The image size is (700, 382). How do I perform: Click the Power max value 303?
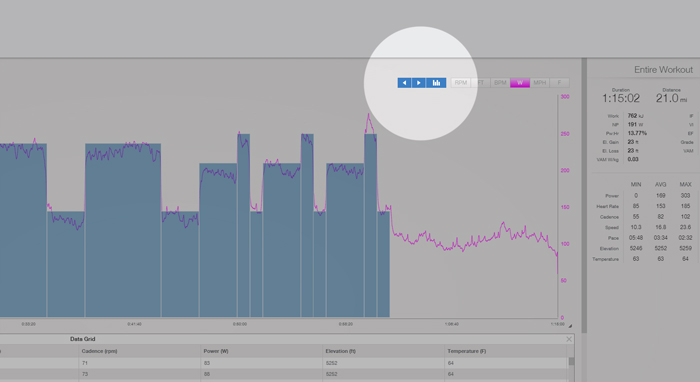[685, 195]
